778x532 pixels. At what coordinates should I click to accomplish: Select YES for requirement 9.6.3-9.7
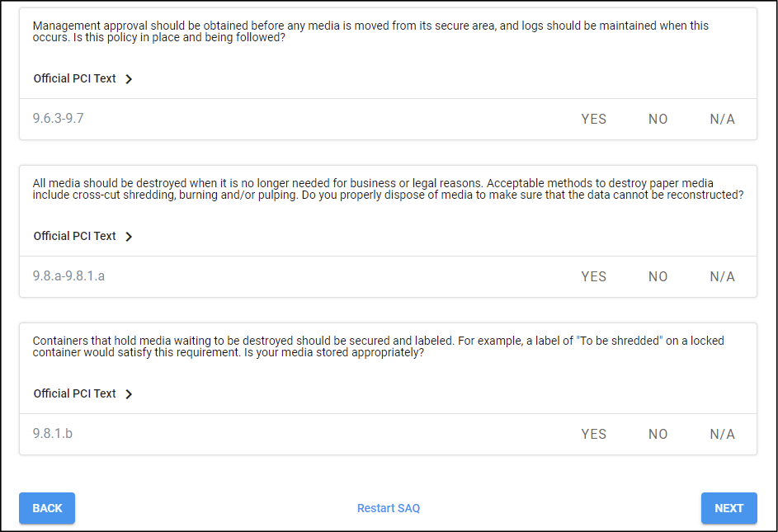pos(593,119)
